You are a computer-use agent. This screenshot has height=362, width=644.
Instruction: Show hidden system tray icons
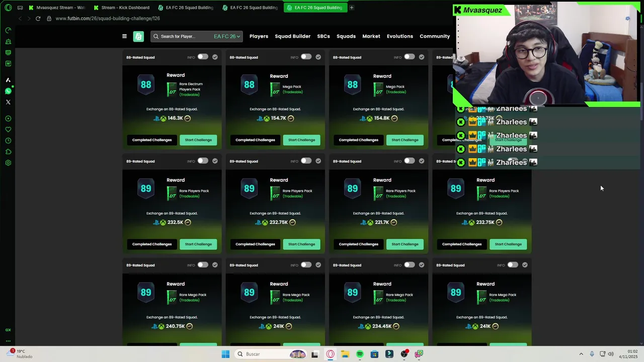coord(581,354)
